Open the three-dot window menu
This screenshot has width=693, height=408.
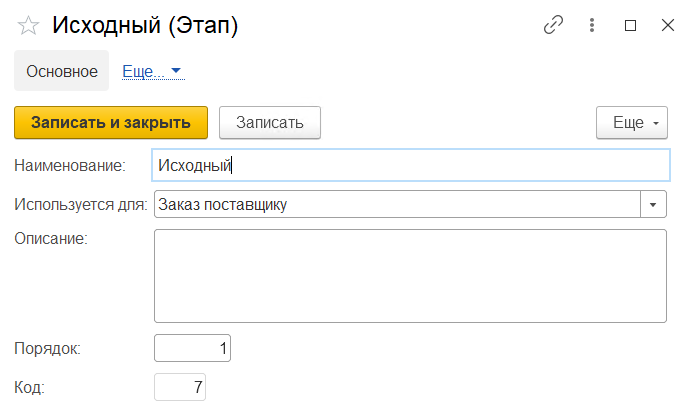pyautogui.click(x=593, y=26)
